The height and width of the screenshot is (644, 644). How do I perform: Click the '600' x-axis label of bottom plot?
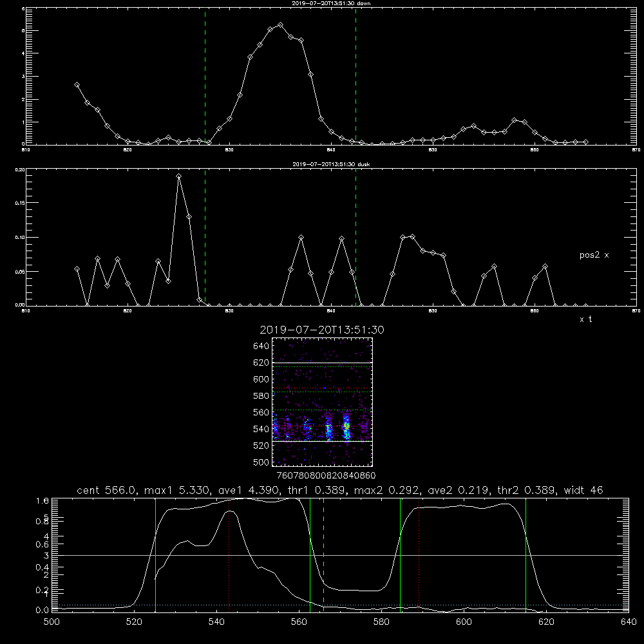coord(464,622)
